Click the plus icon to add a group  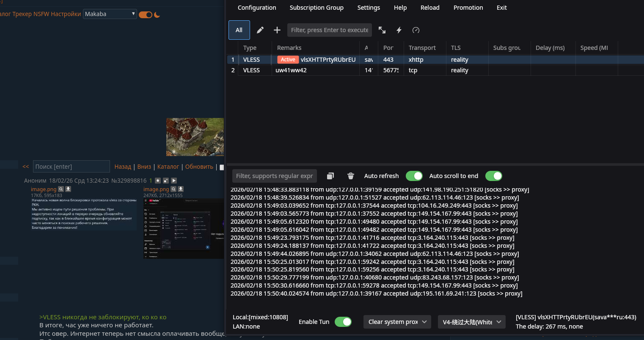click(x=277, y=30)
